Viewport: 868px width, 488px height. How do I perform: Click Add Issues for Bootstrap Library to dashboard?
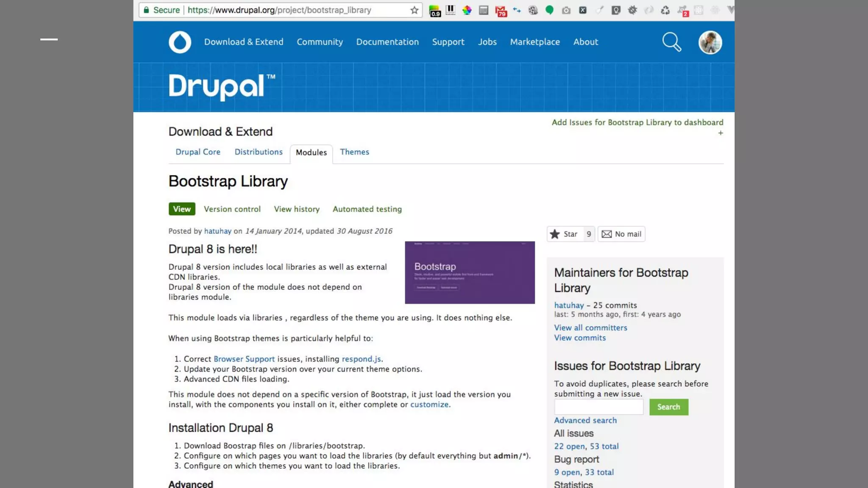click(x=637, y=122)
